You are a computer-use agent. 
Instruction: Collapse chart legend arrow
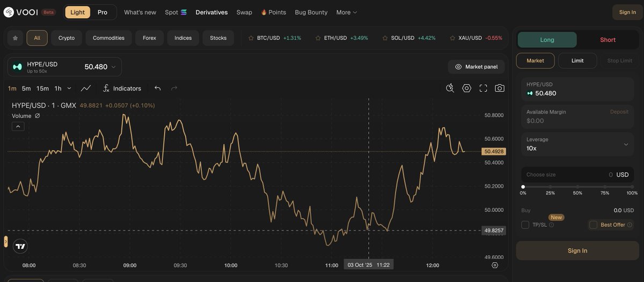click(18, 127)
